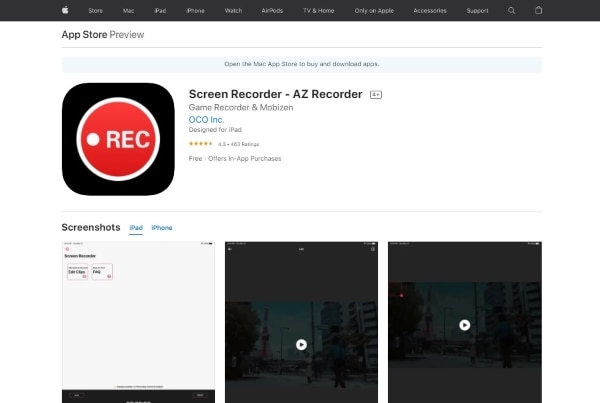600x403 pixels.
Task: Click the red REC app icon
Action: point(118,139)
